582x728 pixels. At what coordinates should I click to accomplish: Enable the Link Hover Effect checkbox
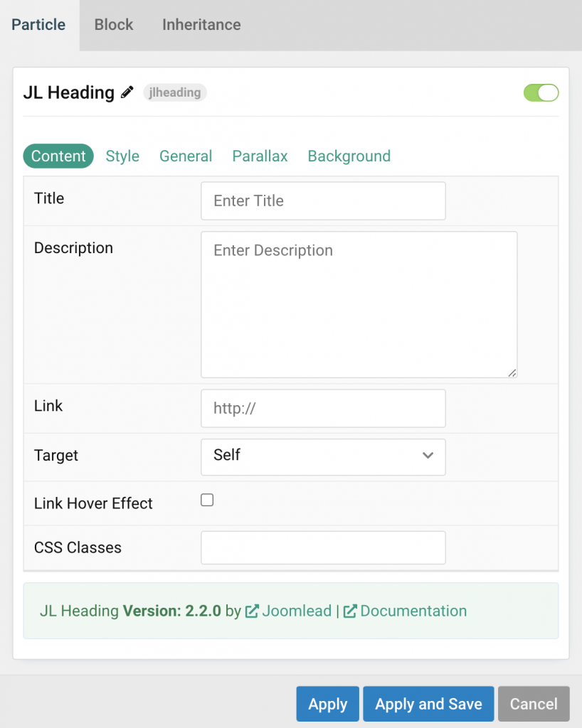pos(206,500)
